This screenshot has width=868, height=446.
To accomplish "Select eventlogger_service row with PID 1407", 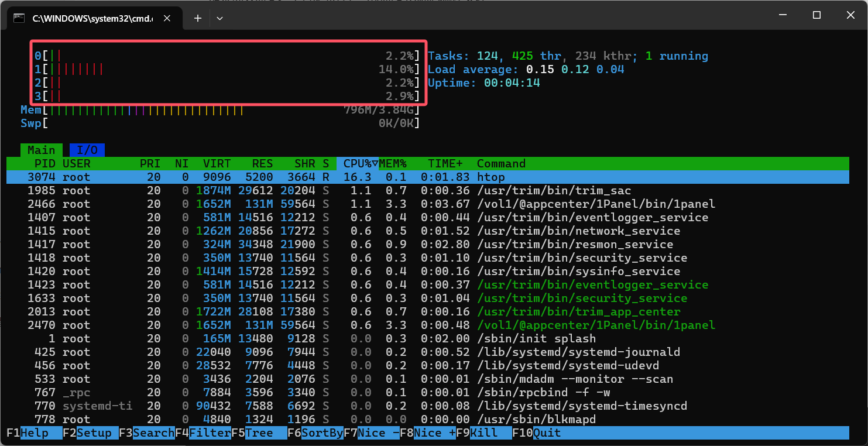I will (x=428, y=217).
